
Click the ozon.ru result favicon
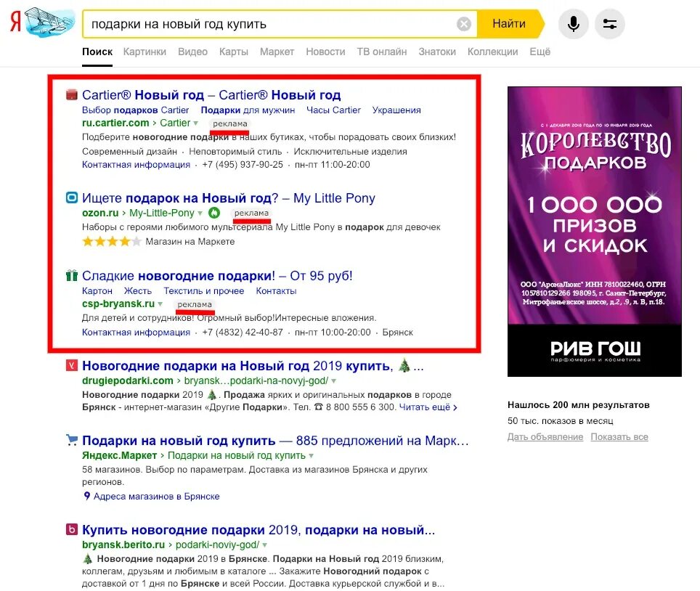(x=71, y=197)
